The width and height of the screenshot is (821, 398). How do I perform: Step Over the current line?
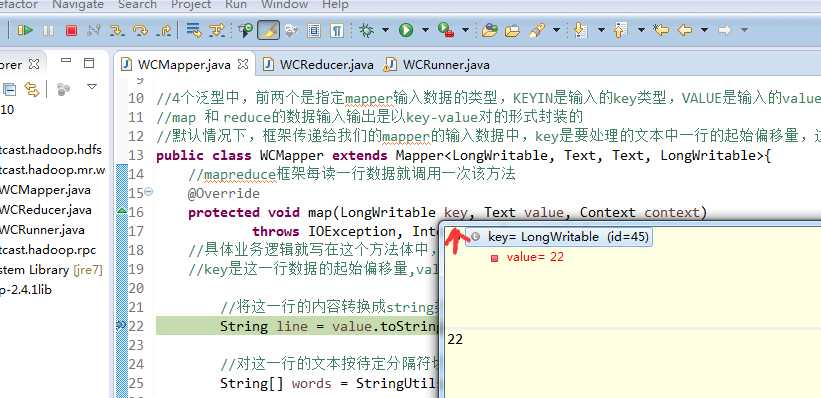click(x=140, y=30)
